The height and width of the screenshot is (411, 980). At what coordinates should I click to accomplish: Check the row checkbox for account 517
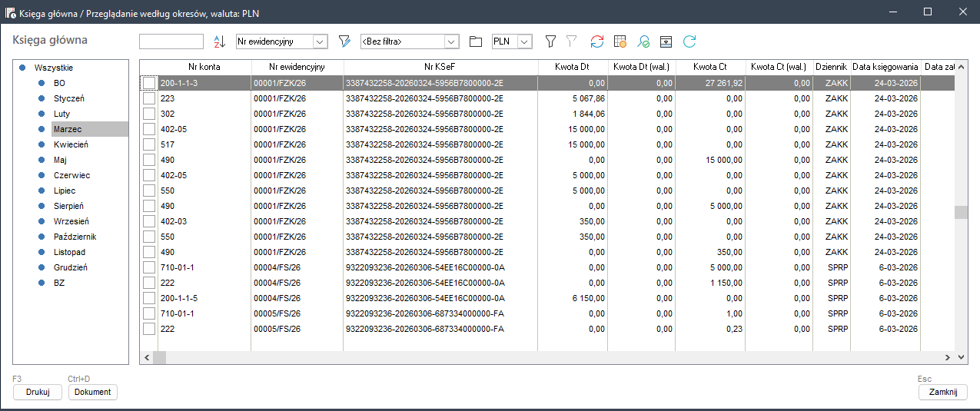click(149, 144)
